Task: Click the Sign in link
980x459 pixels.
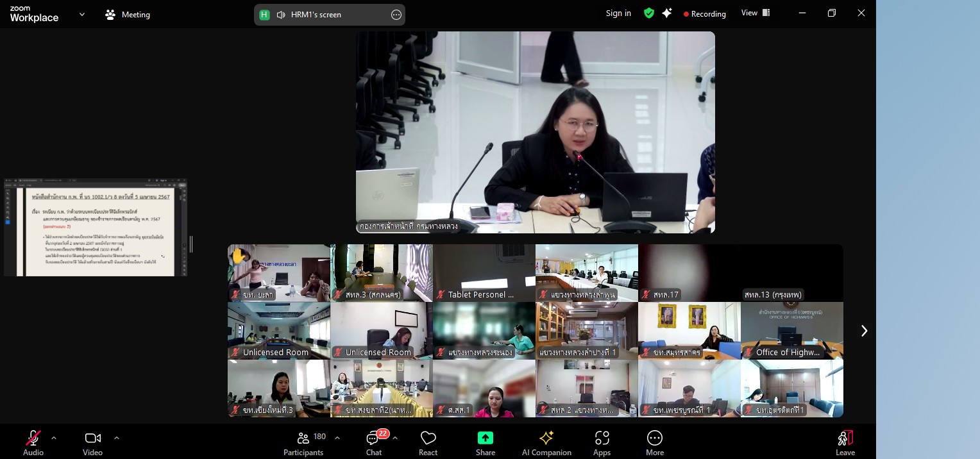Action: [x=618, y=13]
